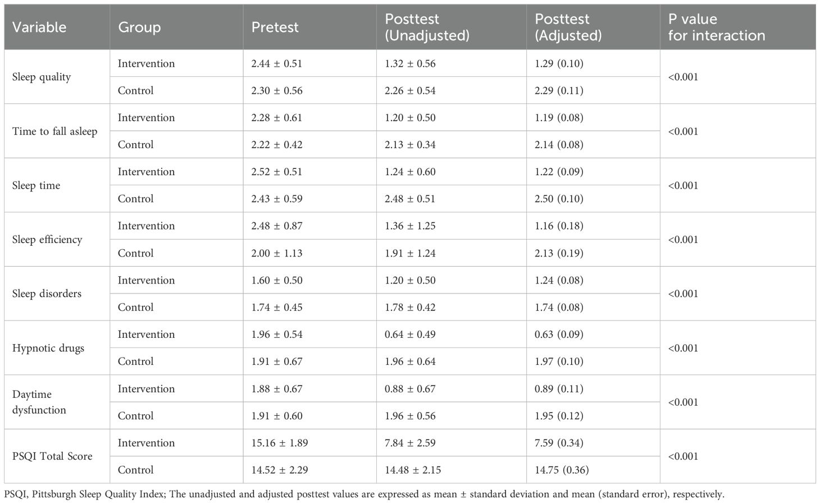The height and width of the screenshot is (504, 820).
Task: Click unadjusted posttest value 0.64 ± 0.49
Action: [x=410, y=335]
